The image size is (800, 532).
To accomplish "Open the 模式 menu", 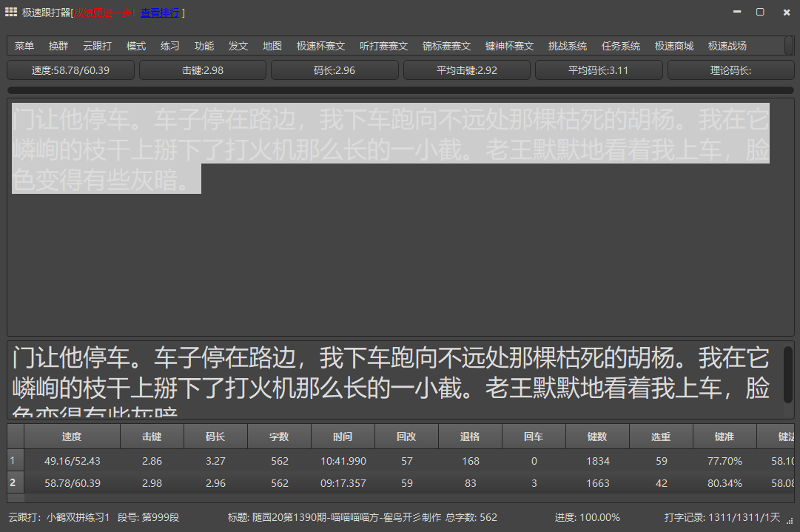I will coord(136,46).
